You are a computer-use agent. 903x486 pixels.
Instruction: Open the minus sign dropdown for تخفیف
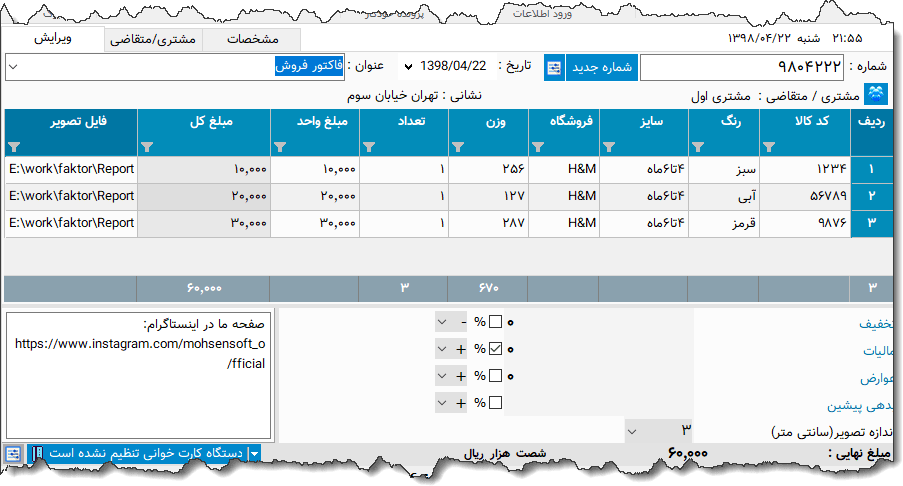442,322
